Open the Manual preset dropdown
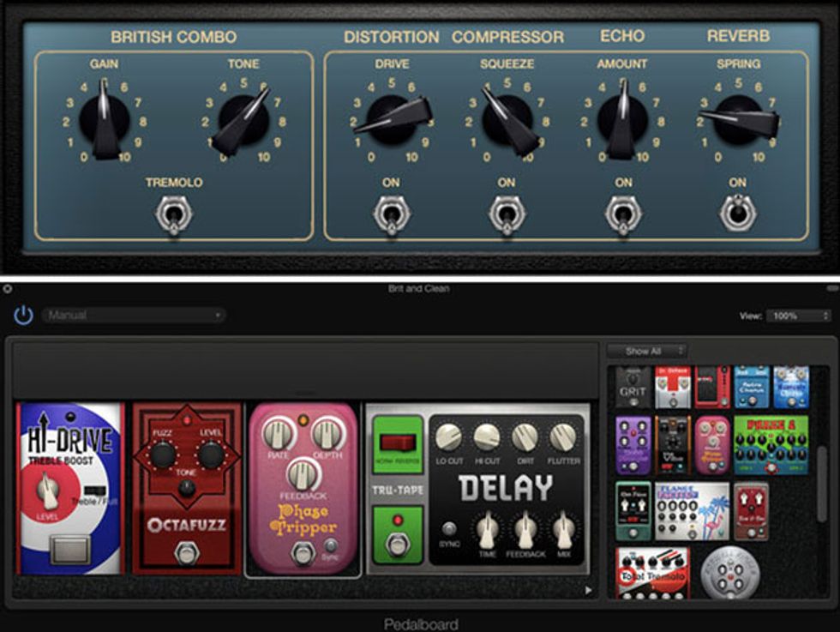Screen dimensions: 840x632 click(134, 316)
